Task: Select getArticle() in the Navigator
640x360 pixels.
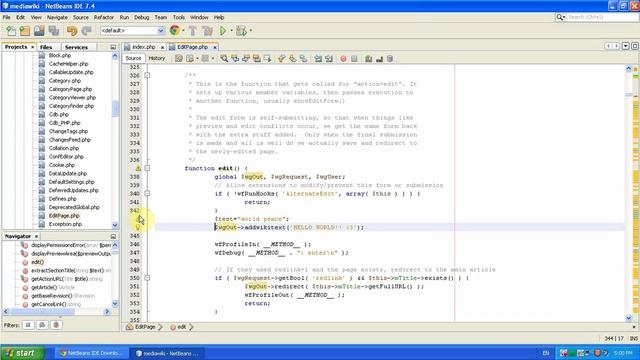Action: [x=43, y=287]
